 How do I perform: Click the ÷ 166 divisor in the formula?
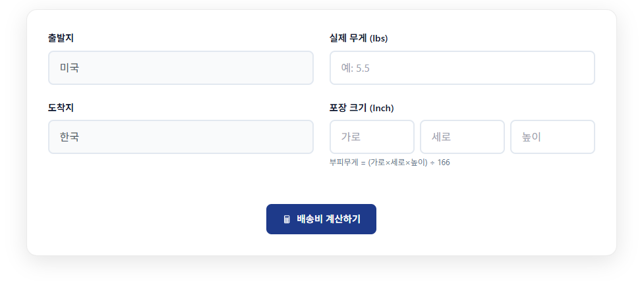click(x=440, y=162)
